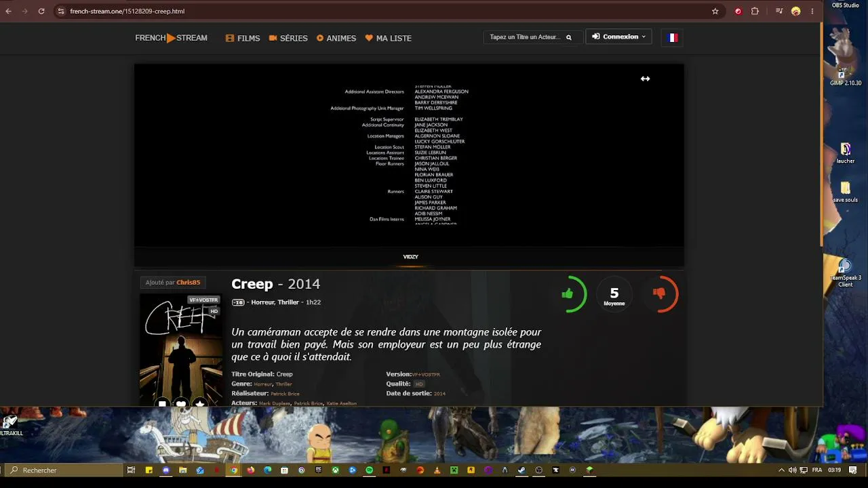Open actor Mark Duplass link
The width and height of the screenshot is (868, 488).
pyautogui.click(x=275, y=403)
